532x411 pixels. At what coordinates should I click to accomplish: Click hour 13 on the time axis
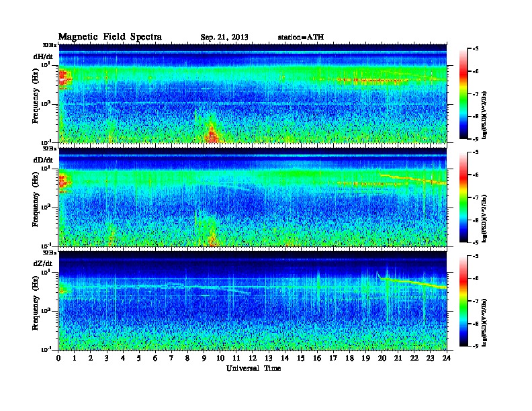pyautogui.click(x=269, y=358)
